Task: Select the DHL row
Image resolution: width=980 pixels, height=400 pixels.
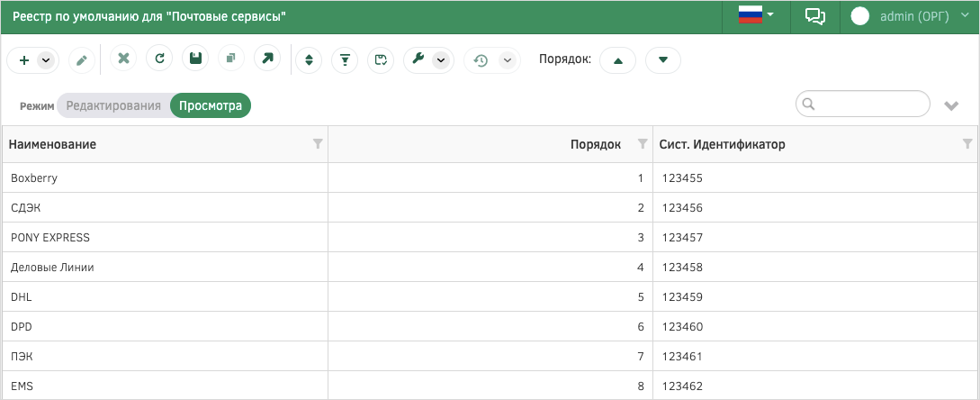Action: pyautogui.click(x=490, y=296)
